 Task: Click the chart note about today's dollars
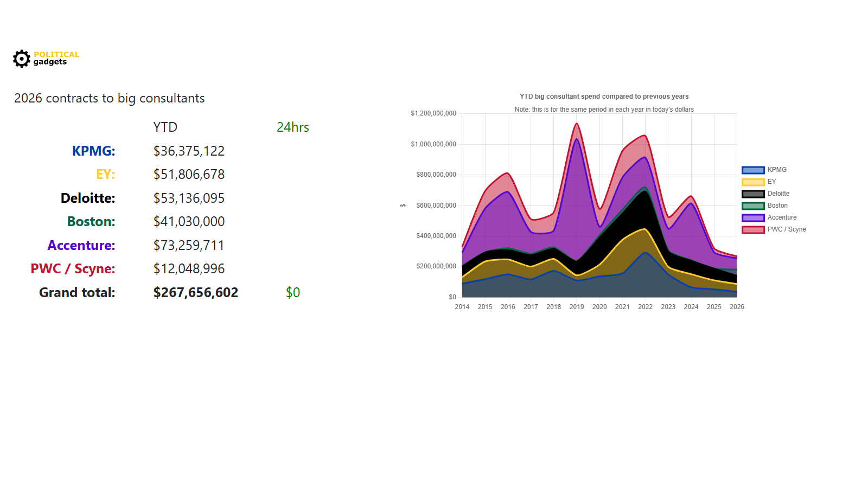click(604, 110)
